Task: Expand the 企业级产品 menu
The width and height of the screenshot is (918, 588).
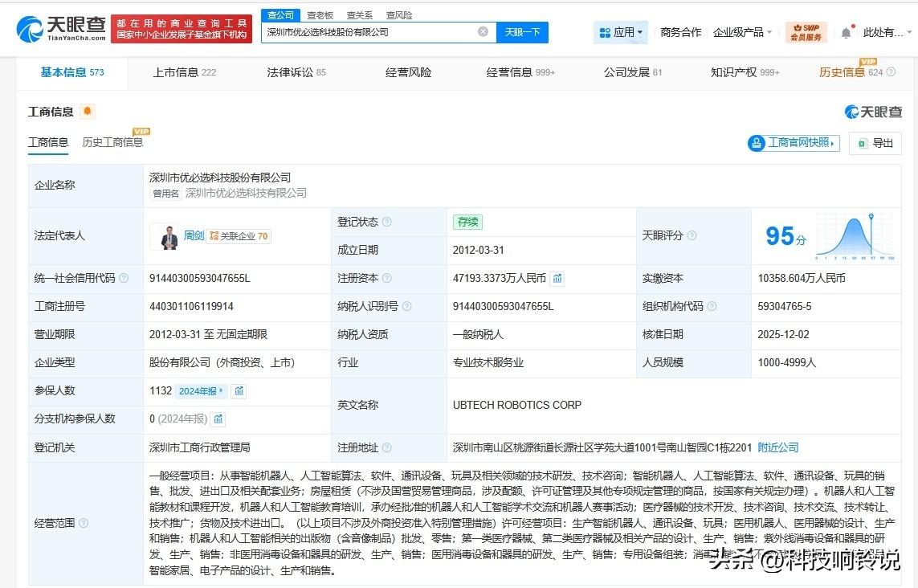Action: pos(742,32)
